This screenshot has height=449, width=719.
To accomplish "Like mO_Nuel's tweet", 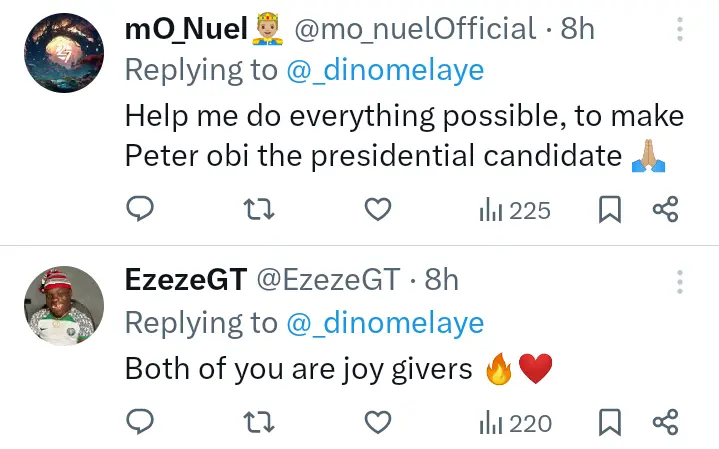I will [377, 210].
